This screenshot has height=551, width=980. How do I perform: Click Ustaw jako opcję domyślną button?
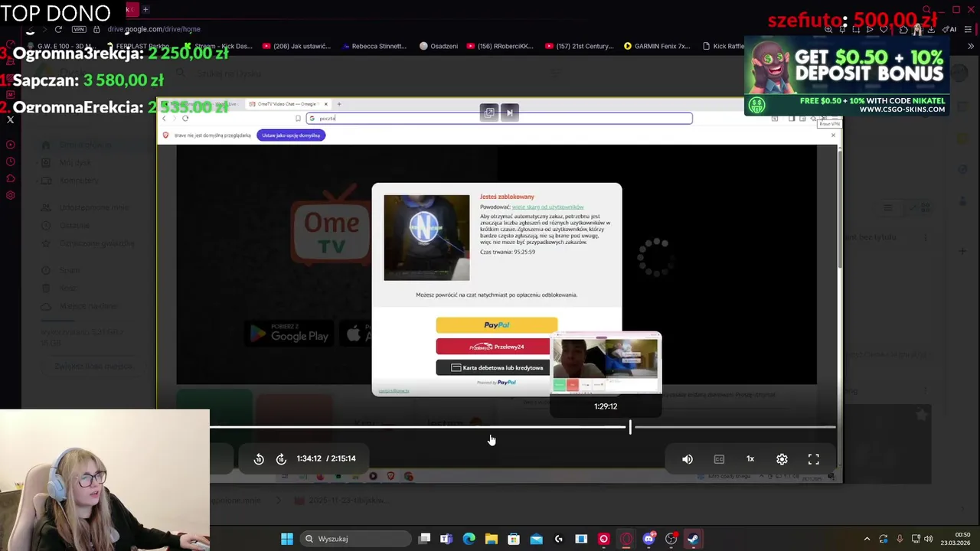click(291, 135)
